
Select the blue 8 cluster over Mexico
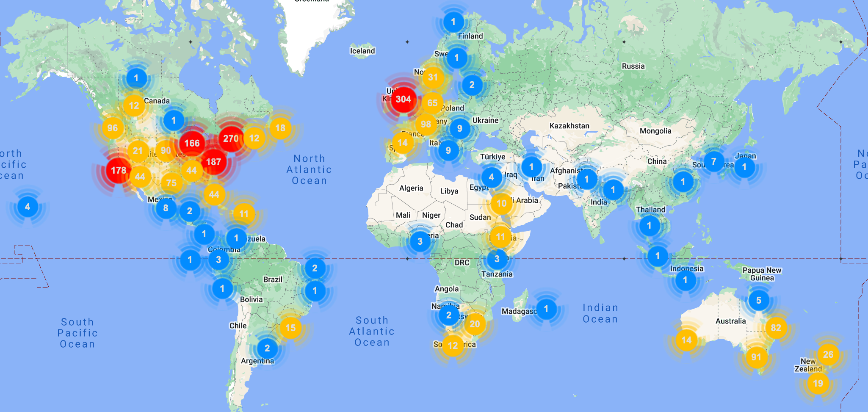[166, 208]
